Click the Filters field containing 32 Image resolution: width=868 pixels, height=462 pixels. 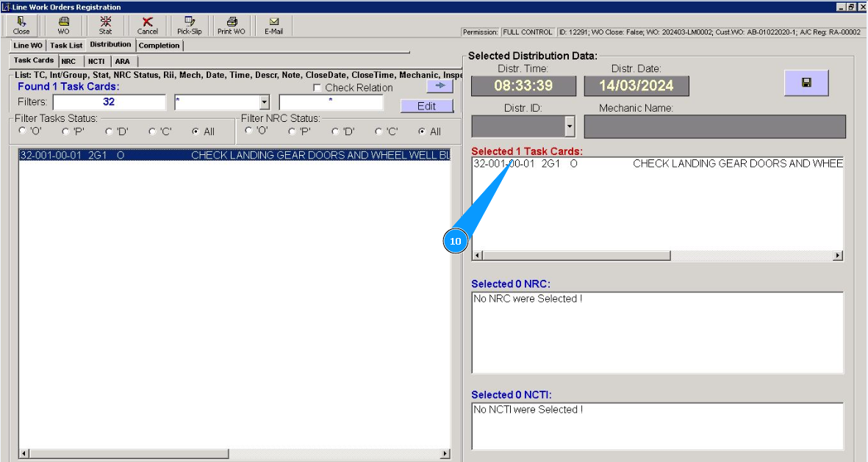[109, 102]
